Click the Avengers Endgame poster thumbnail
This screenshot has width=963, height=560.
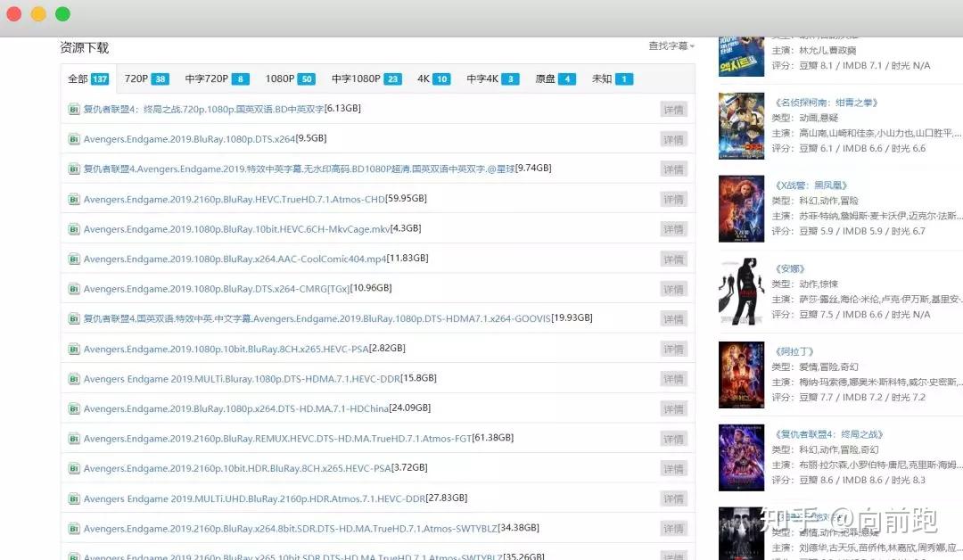[741, 457]
